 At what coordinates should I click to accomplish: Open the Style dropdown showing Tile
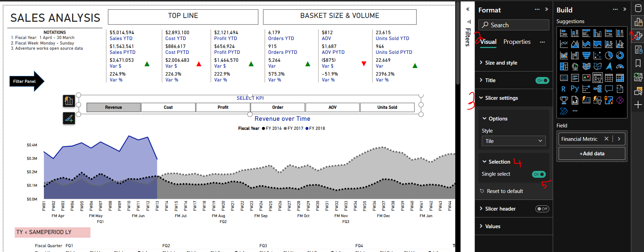point(514,141)
